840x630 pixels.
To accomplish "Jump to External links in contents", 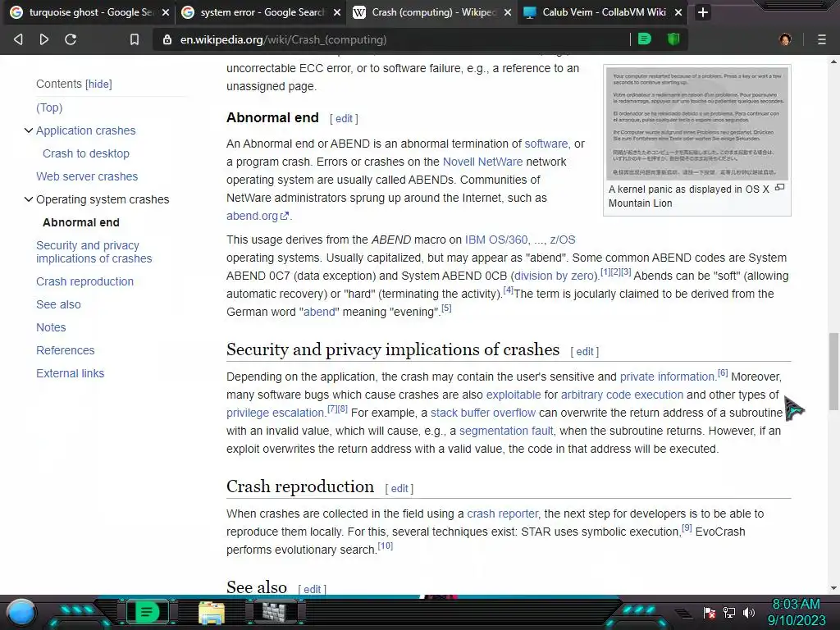I will [x=71, y=374].
